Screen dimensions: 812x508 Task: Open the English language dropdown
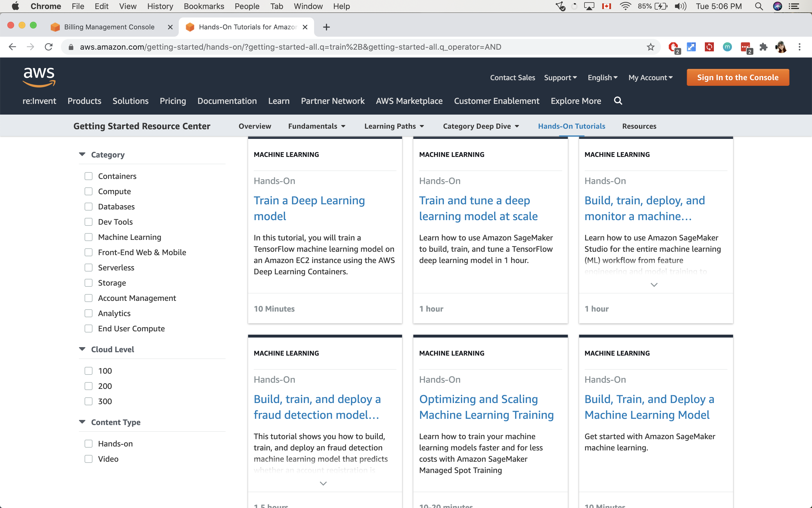603,78
